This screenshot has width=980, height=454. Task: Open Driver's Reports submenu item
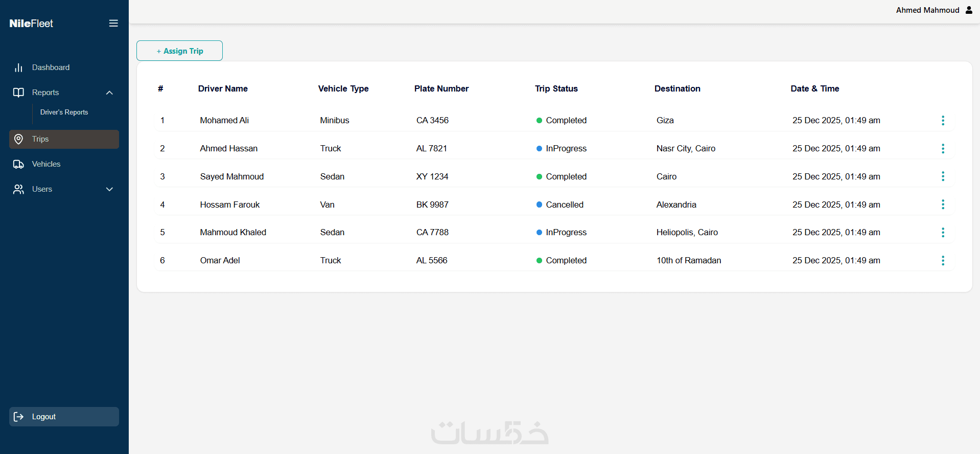coord(64,112)
